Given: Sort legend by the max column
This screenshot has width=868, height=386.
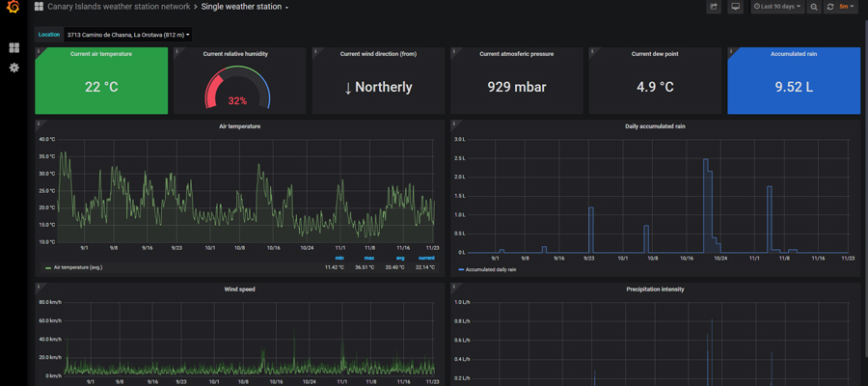Looking at the screenshot, I should click(368, 258).
